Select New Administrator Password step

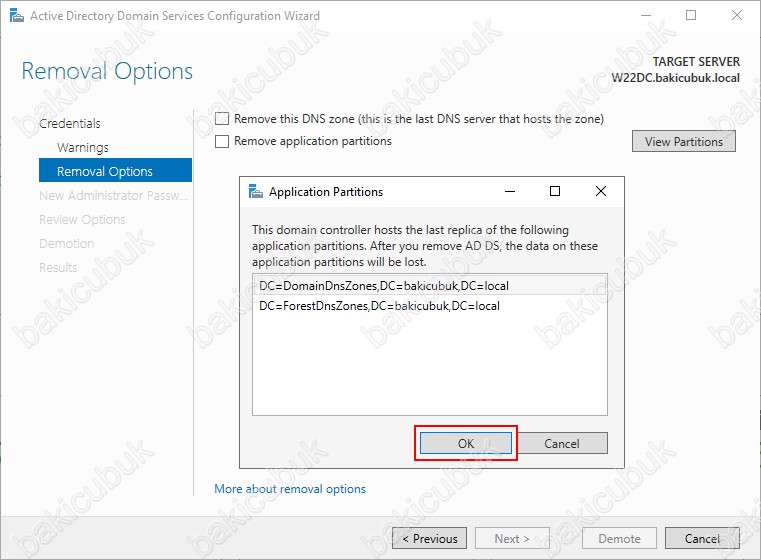[x=114, y=195]
